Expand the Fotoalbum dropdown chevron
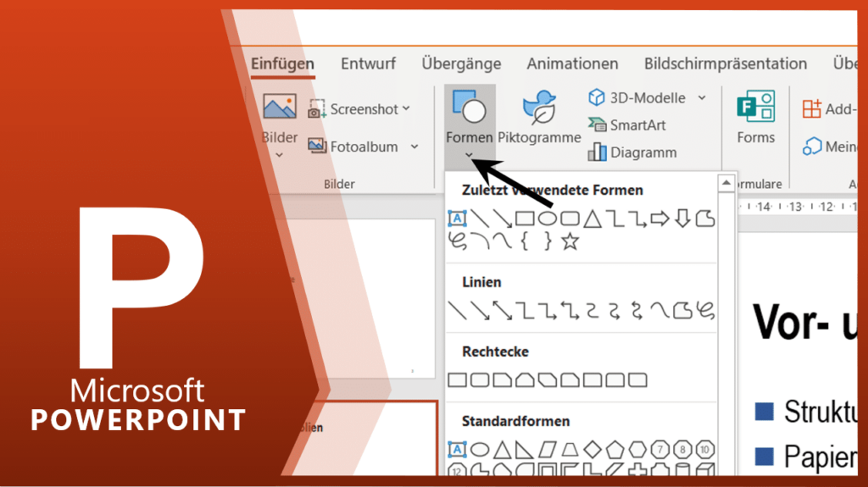The width and height of the screenshot is (868, 487). tap(414, 147)
